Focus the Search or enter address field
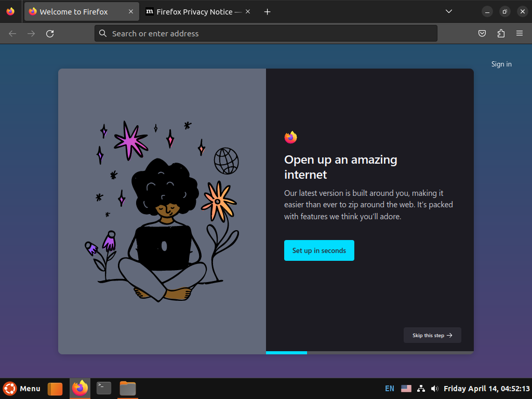The height and width of the screenshot is (399, 532). (x=266, y=33)
